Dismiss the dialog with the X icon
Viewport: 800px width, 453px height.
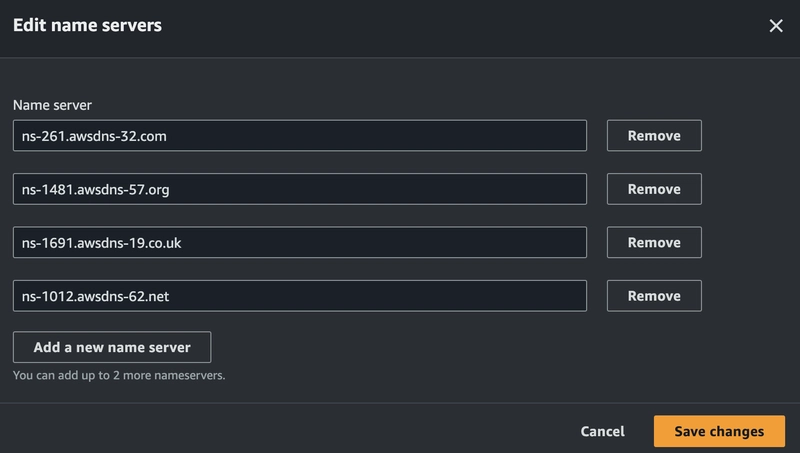[x=776, y=26]
